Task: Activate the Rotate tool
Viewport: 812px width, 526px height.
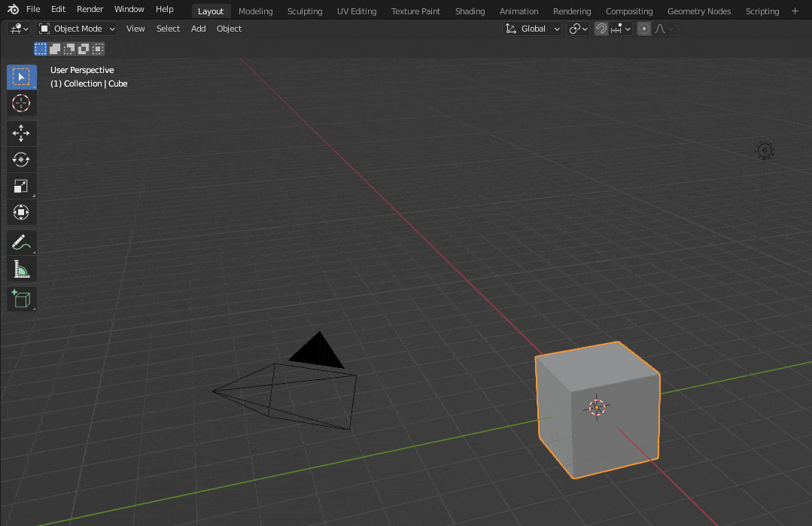Action: 21,160
